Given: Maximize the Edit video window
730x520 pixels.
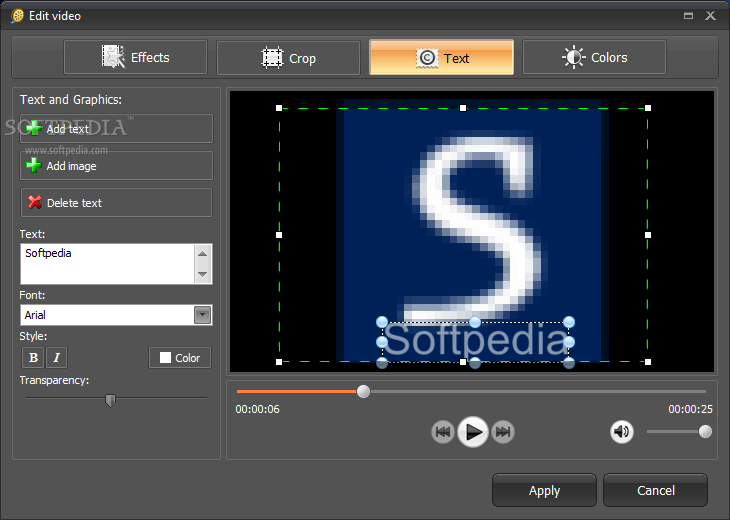Looking at the screenshot, I should 688,16.
